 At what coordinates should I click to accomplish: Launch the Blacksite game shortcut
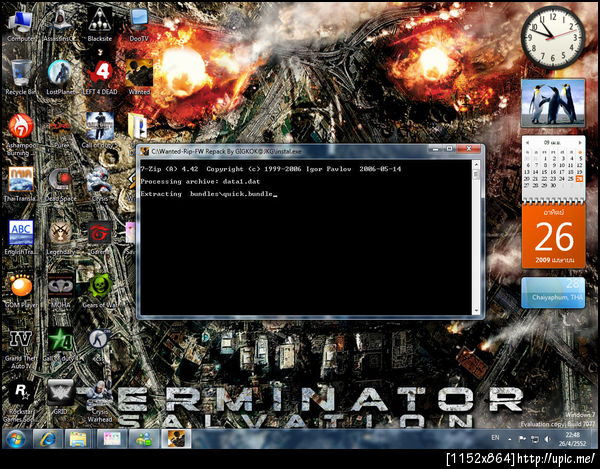(100, 26)
